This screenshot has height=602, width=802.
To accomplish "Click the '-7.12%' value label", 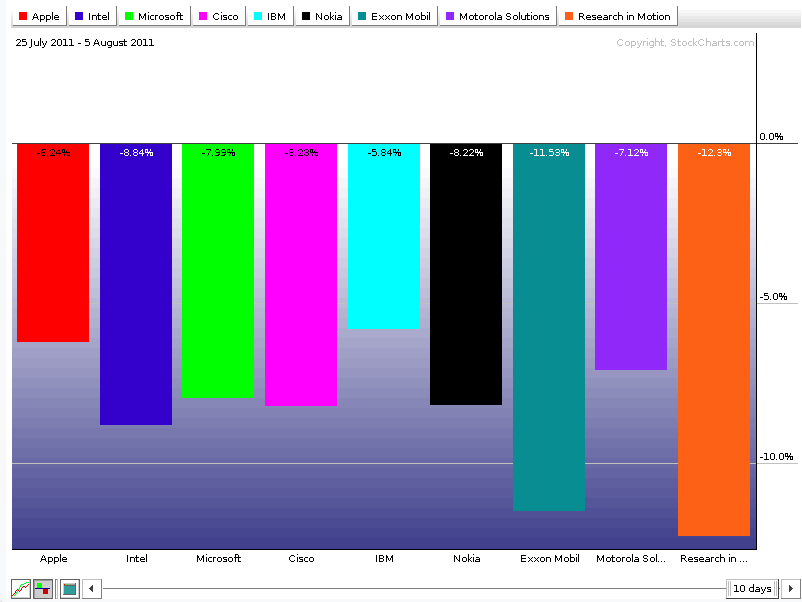I will pos(631,152).
